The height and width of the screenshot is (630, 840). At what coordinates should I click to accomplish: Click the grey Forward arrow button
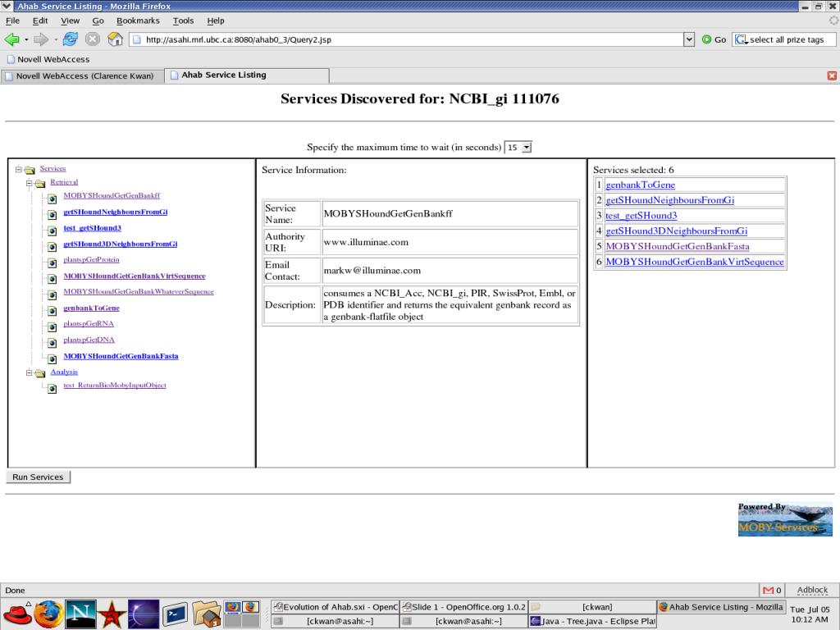pos(41,39)
